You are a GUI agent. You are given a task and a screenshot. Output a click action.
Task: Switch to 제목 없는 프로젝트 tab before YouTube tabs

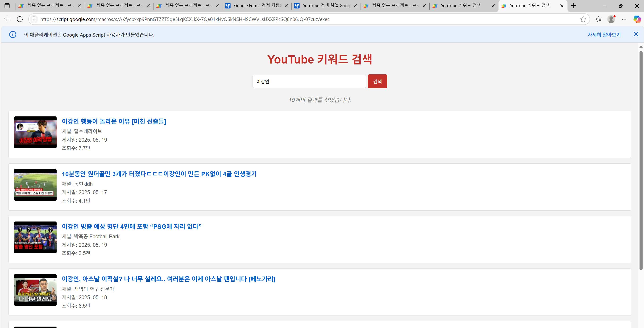(395, 5)
